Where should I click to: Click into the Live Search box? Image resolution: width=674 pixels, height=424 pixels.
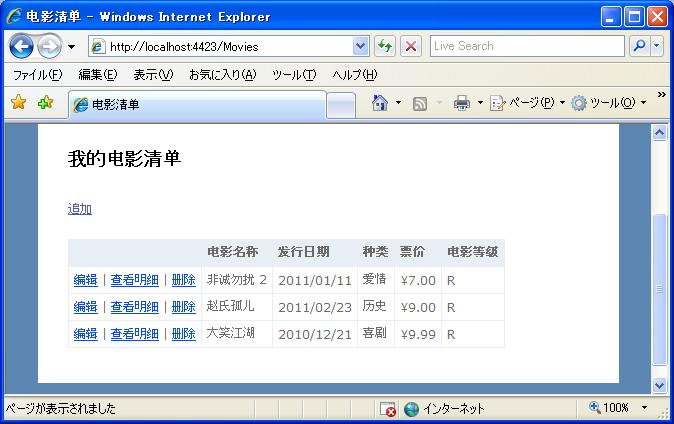pyautogui.click(x=527, y=46)
